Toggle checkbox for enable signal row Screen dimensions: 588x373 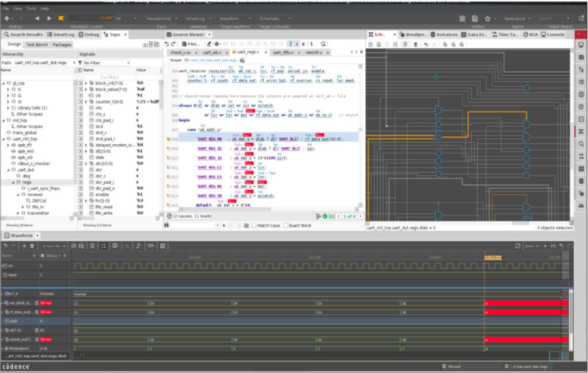coord(81,194)
